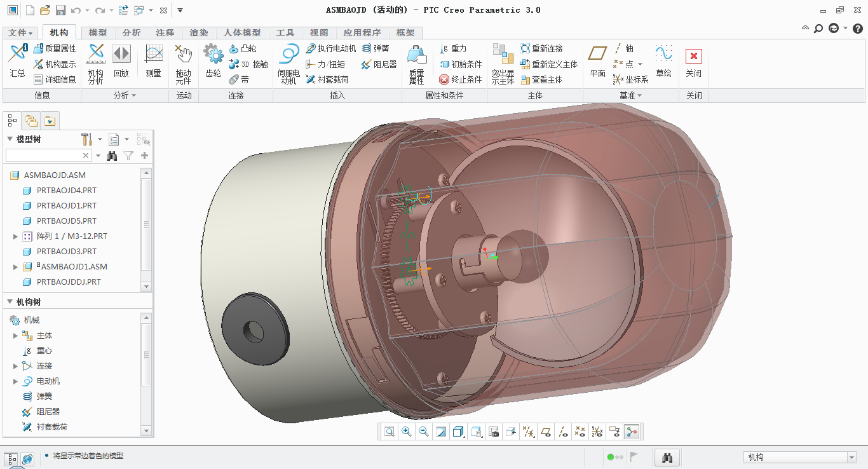Open the 齿轮 gears connection tool
Viewport: 868px width, 469px height.
point(213,63)
